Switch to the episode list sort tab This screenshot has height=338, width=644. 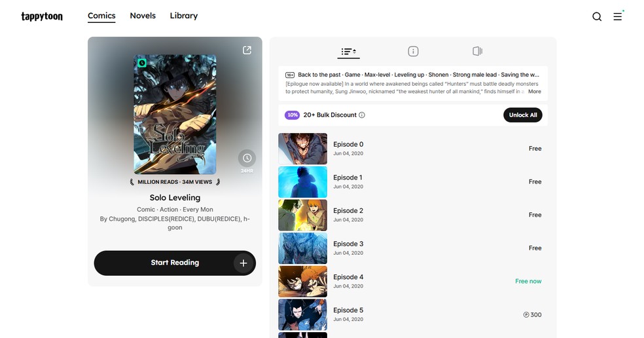click(348, 51)
